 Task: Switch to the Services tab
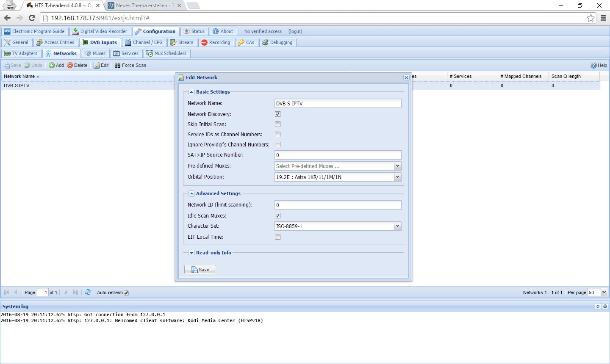[x=126, y=53]
